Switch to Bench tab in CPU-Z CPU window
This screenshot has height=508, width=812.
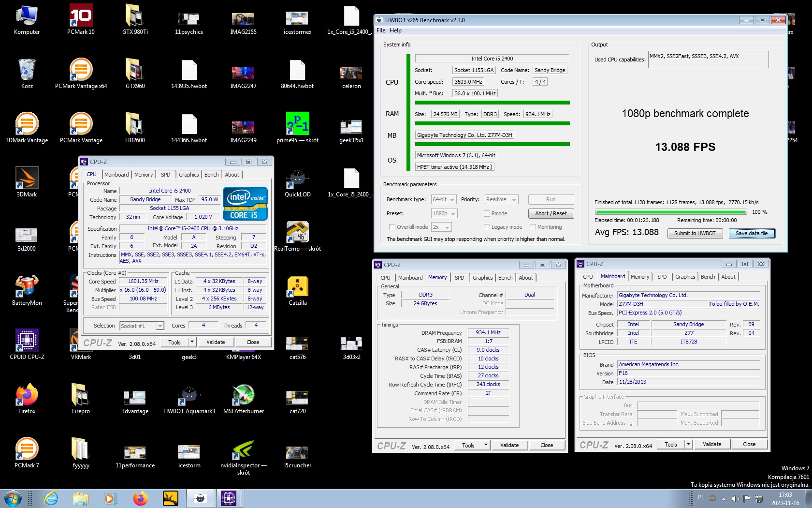pos(211,175)
